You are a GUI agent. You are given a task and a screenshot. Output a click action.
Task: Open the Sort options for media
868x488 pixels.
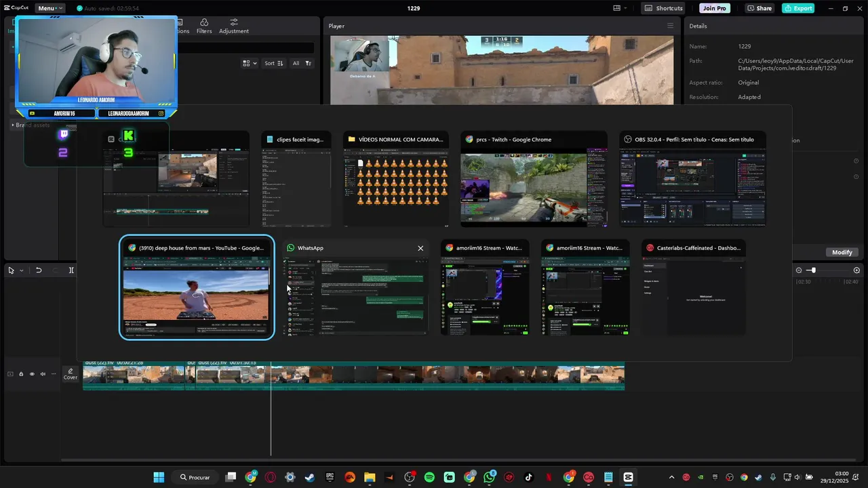coord(273,63)
